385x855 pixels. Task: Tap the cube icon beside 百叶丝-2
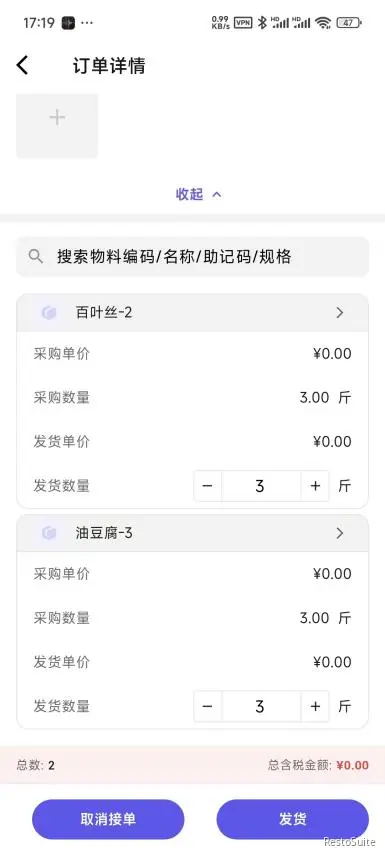click(49, 313)
